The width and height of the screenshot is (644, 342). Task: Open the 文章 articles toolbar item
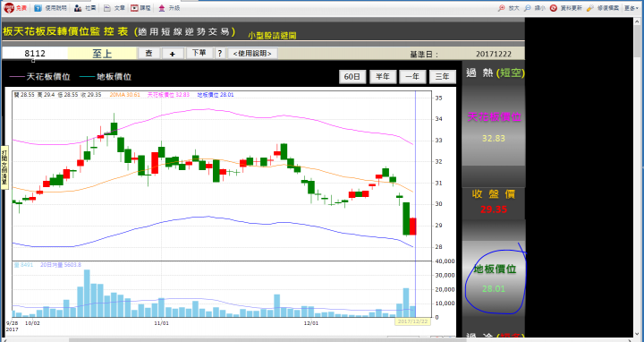[x=114, y=8]
